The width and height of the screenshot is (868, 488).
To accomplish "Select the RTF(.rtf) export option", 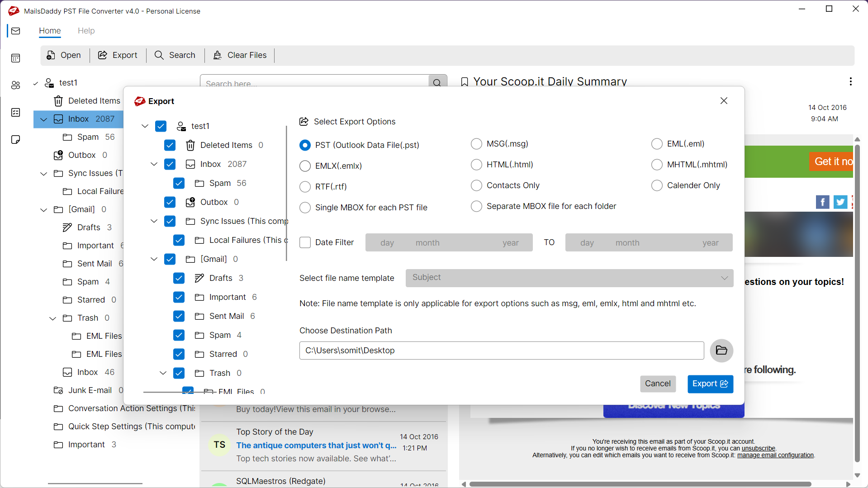I will (305, 187).
